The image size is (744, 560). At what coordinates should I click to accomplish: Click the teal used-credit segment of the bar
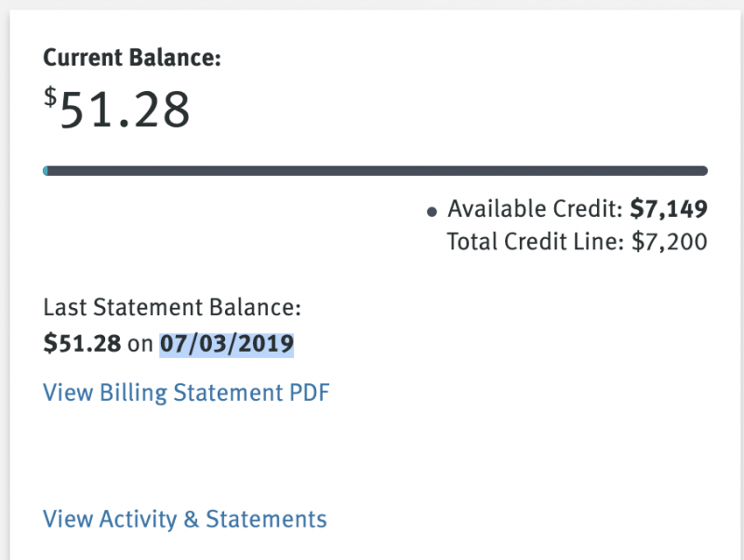pos(46,170)
